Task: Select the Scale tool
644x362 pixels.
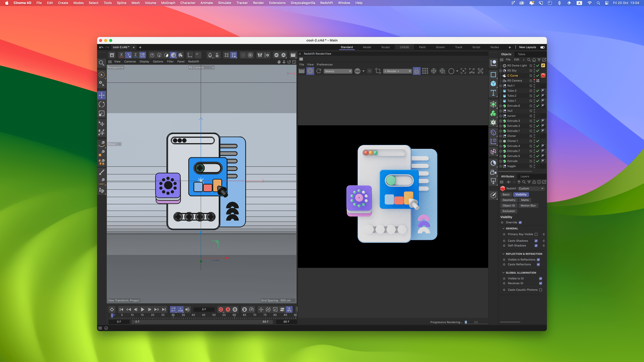Action: click(x=102, y=114)
